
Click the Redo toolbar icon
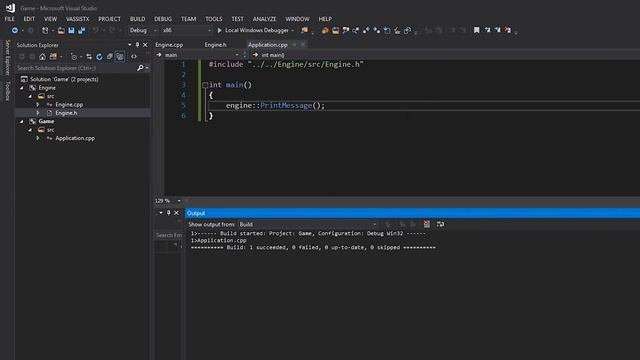coord(111,30)
